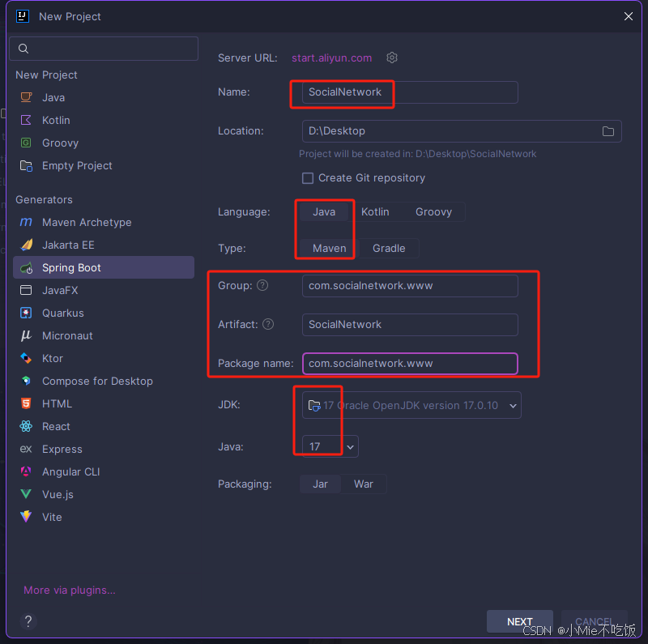Open the JDK selection dropdown

(411, 405)
